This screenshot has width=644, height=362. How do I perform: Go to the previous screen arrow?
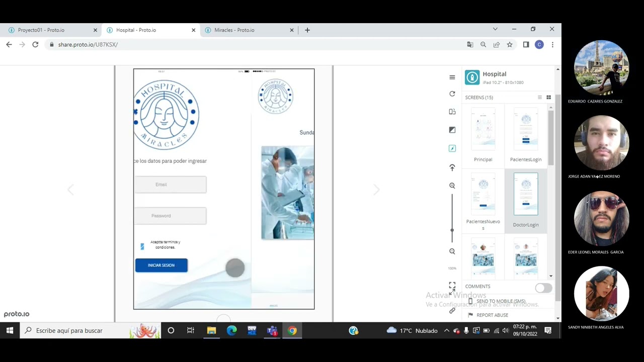(70, 190)
